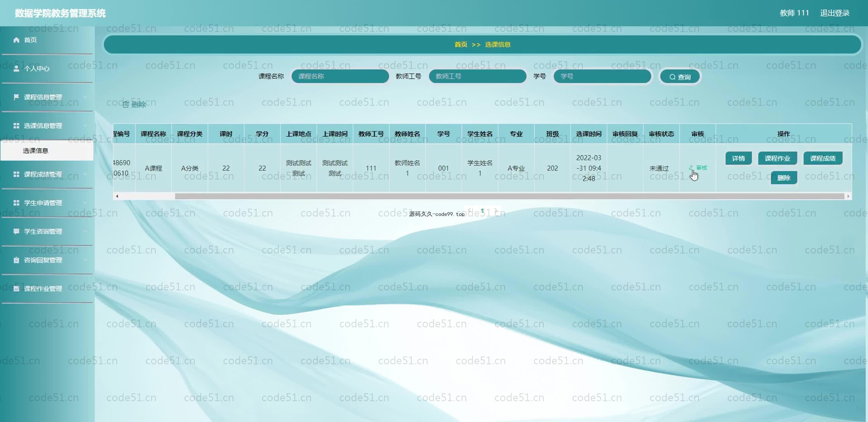Click the A课程 cell
868x422 pixels.
pos(153,168)
